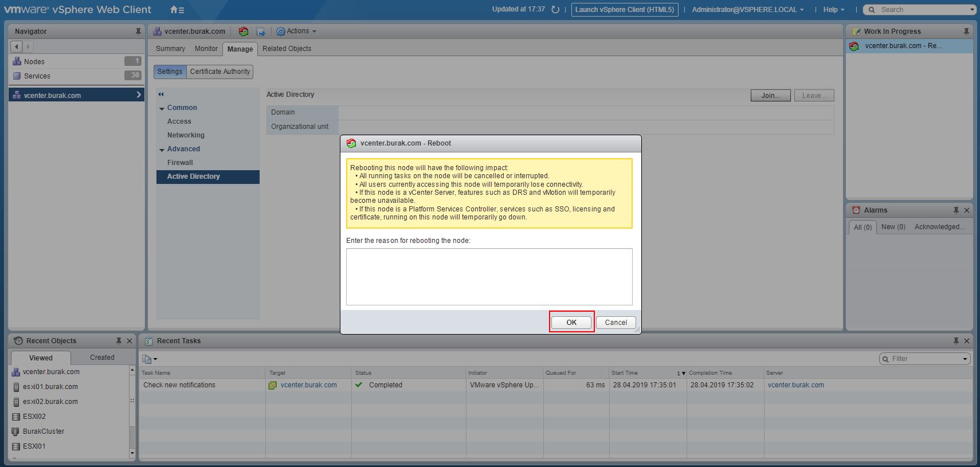This screenshot has height=467, width=980.
Task: Pin the Work In Progress panel
Action: click(x=966, y=32)
